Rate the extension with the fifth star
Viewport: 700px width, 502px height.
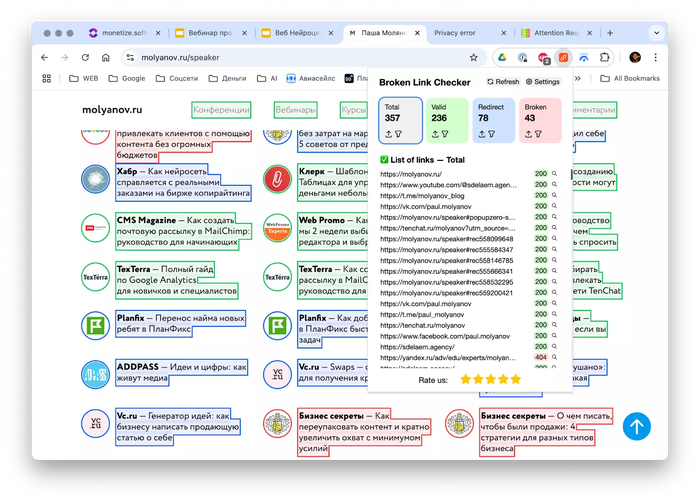pos(516,379)
